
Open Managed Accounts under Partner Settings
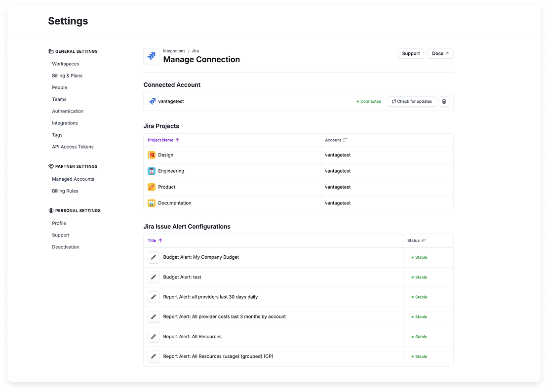pyautogui.click(x=73, y=179)
